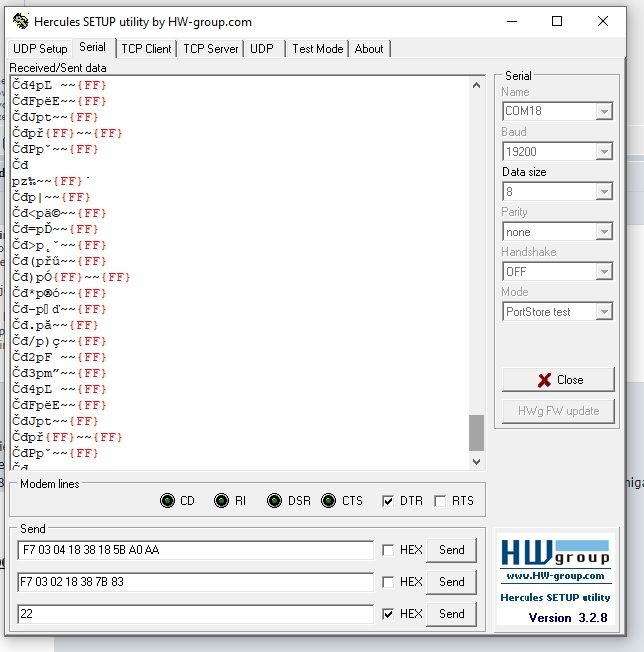Screen dimensions: 644x652
Task: Click the 'Čd)pÓ{FF}~~{FF}' received line
Action: click(71, 277)
